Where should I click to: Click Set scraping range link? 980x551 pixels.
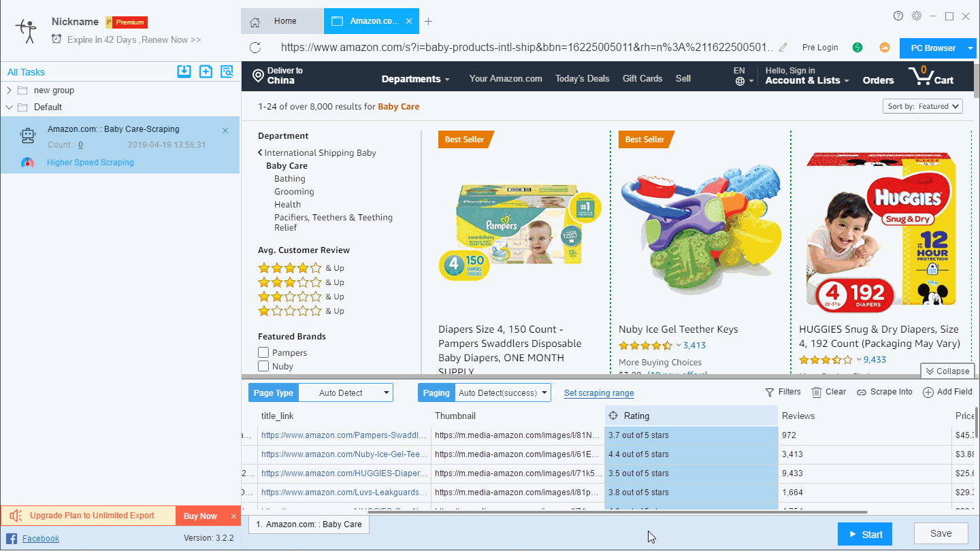click(x=599, y=393)
